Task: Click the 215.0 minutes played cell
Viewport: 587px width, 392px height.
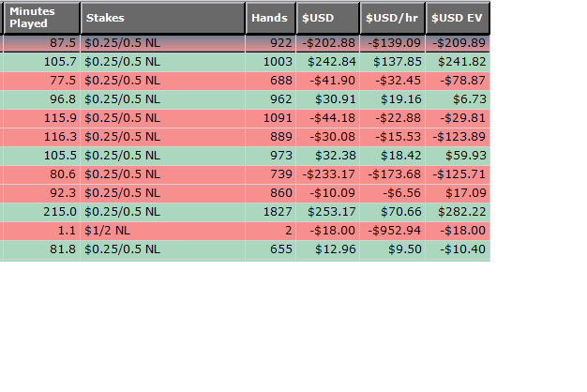Action: coord(41,212)
